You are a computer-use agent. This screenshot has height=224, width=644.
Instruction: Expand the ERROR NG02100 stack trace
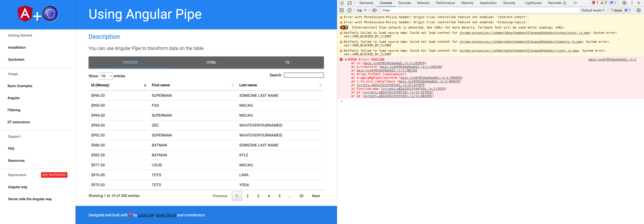[x=346, y=59]
